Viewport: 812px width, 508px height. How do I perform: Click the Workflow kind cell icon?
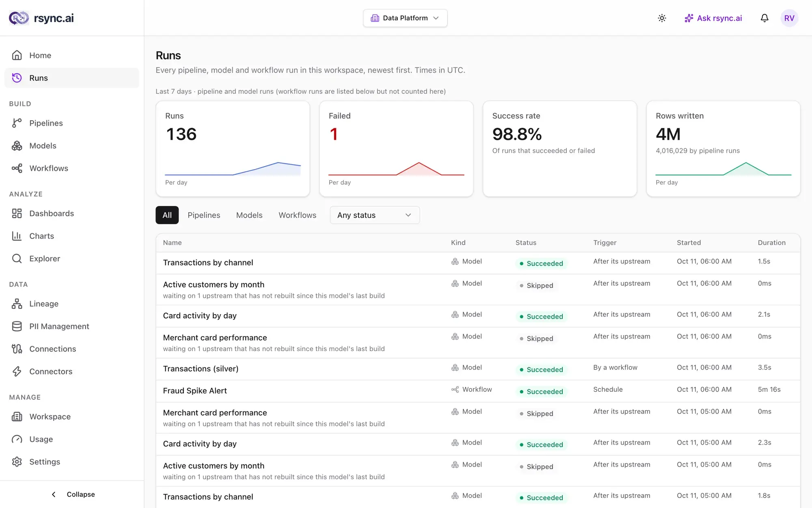455,389
